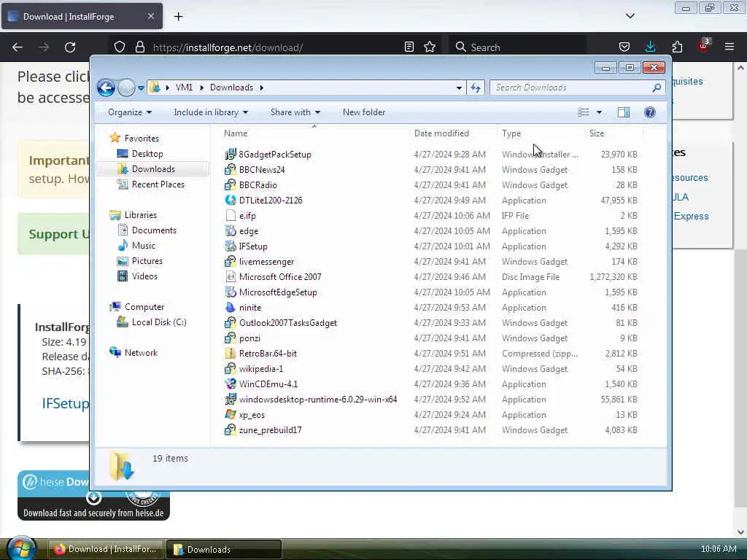Select livemessenger gadget icon
Viewport: 747px width, 560px height.
(231, 262)
